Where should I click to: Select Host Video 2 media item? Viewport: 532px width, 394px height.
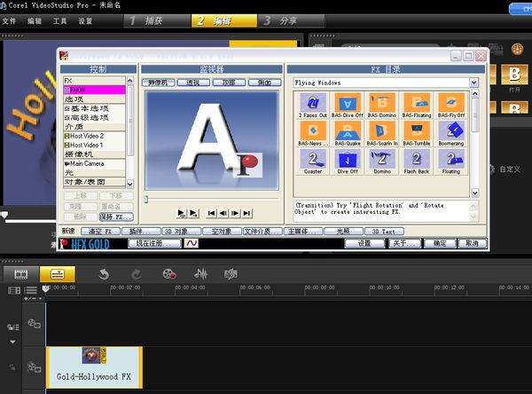click(94, 136)
